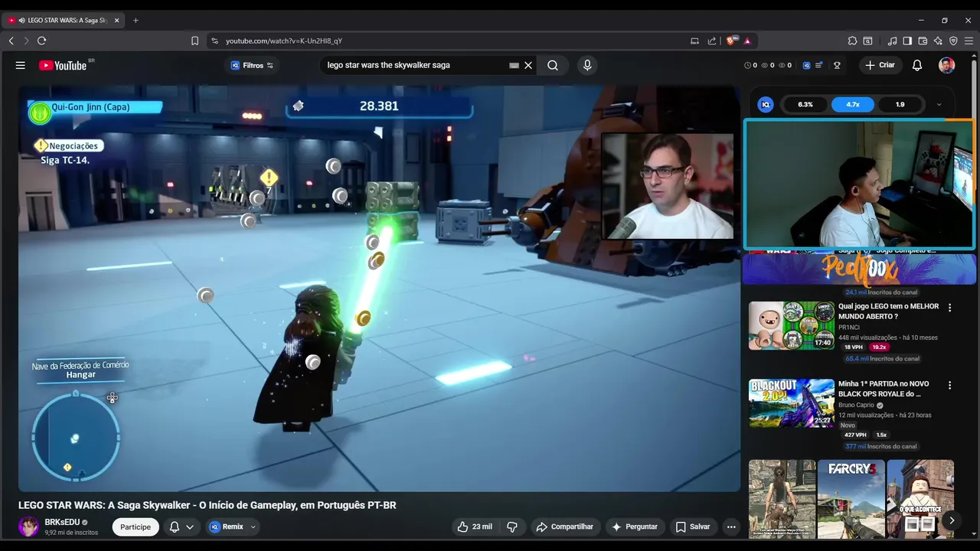Select the 6.3% vidIQ stat pill
This screenshot has width=980, height=551.
coord(805,104)
